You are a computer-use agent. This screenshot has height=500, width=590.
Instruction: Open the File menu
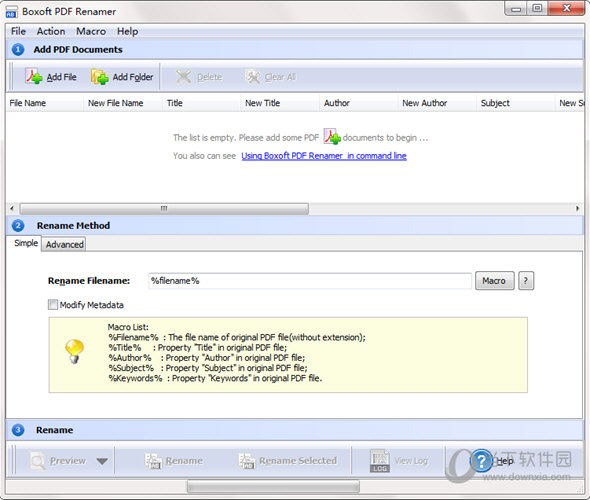[18, 31]
